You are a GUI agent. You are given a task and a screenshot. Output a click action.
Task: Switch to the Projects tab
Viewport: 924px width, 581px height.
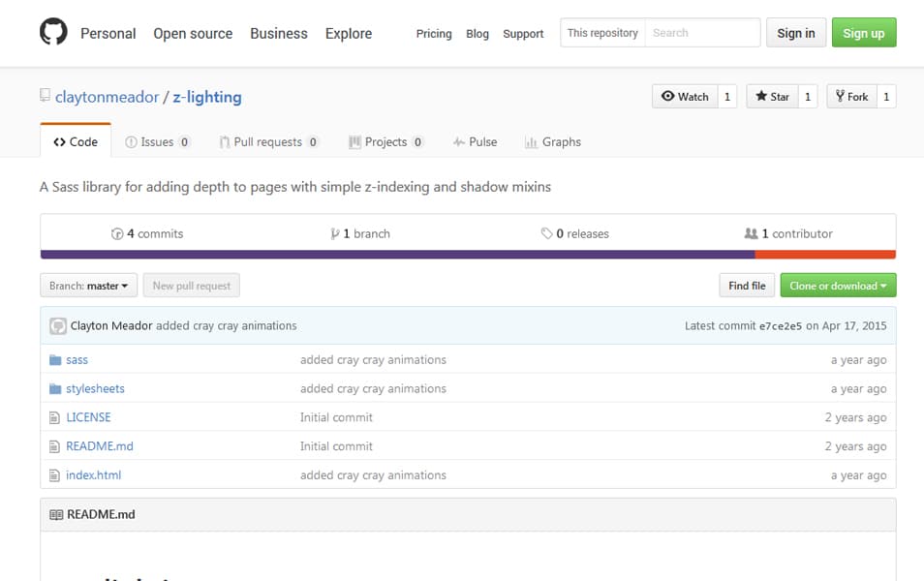(386, 142)
